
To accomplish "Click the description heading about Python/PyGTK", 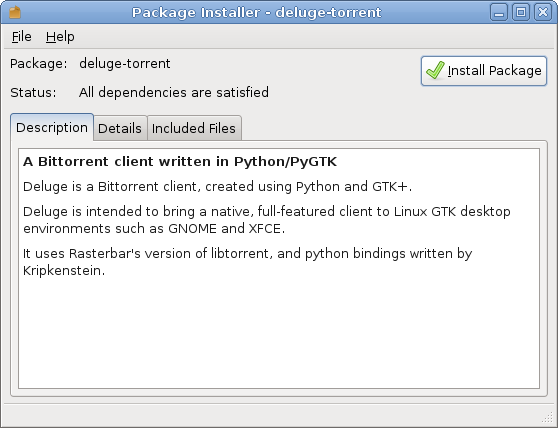I will point(180,162).
